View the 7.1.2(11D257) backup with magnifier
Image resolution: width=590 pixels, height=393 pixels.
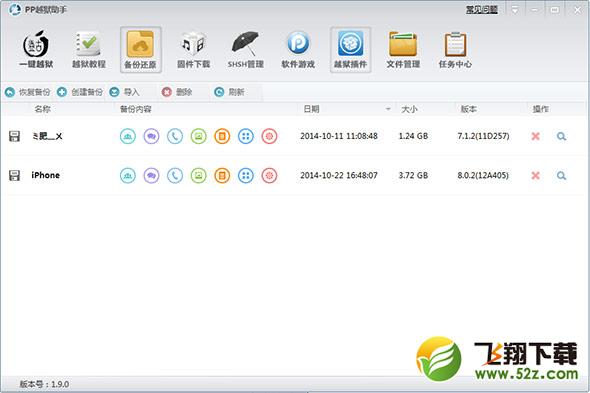tap(561, 136)
